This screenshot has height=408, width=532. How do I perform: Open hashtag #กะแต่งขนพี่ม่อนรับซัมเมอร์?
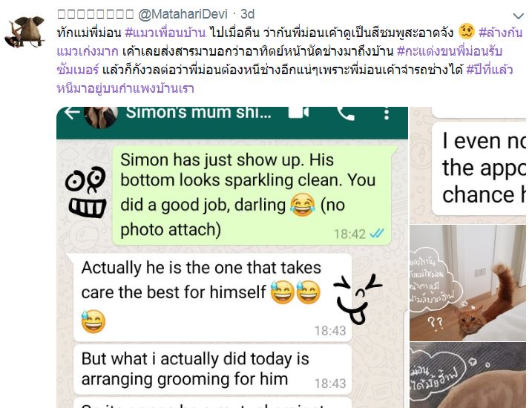point(280,61)
